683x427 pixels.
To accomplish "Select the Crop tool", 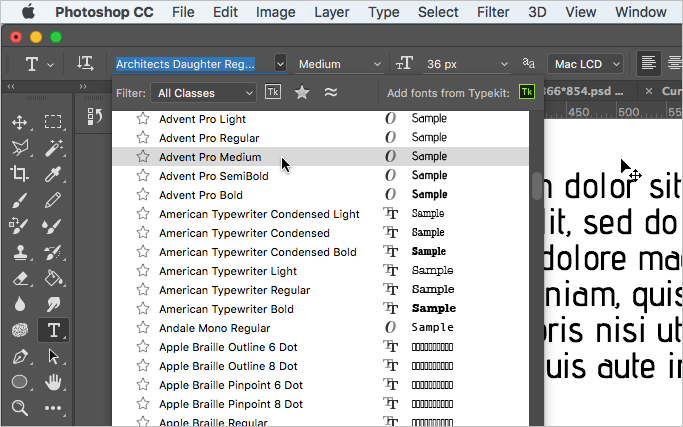I will pos(20,174).
